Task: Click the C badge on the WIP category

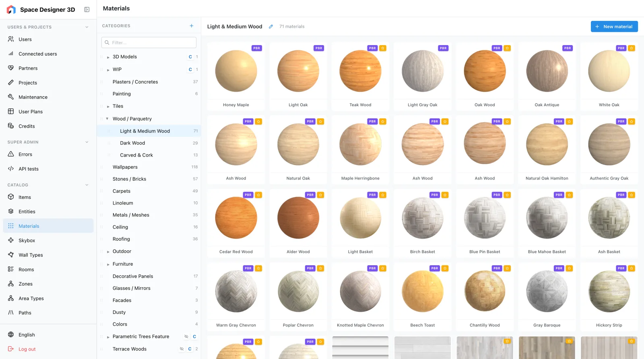Action: click(190, 70)
